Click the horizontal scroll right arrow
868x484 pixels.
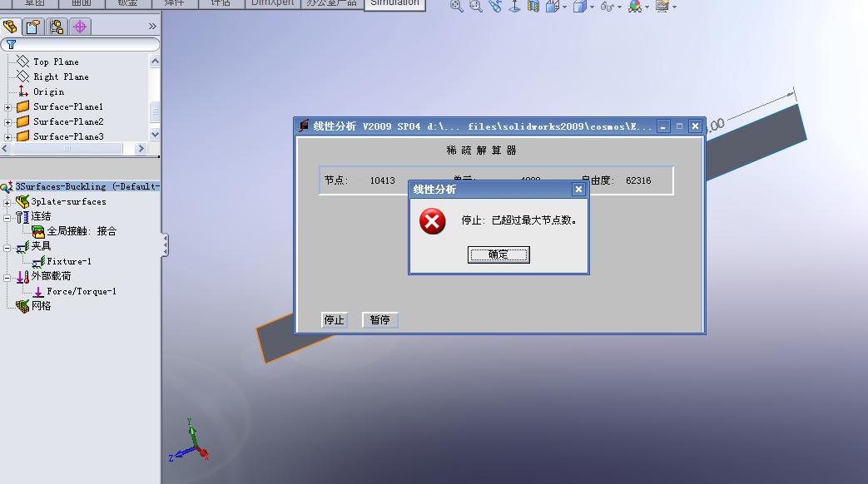(141, 148)
